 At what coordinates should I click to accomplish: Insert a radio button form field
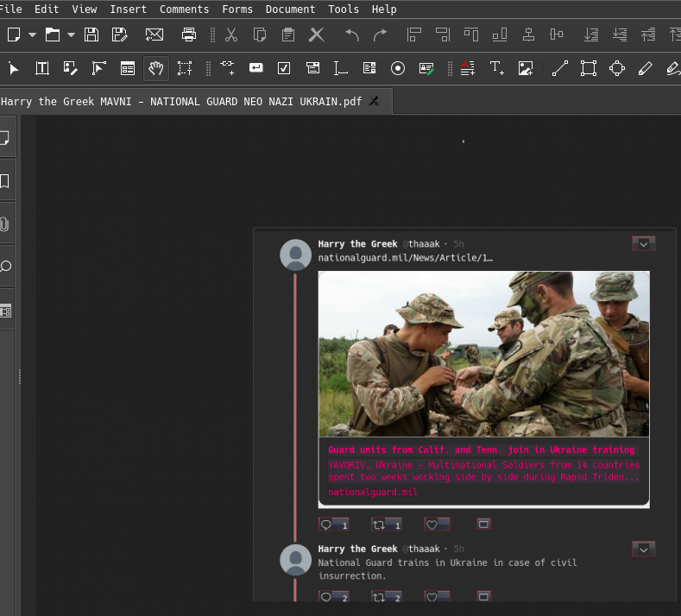pos(398,68)
